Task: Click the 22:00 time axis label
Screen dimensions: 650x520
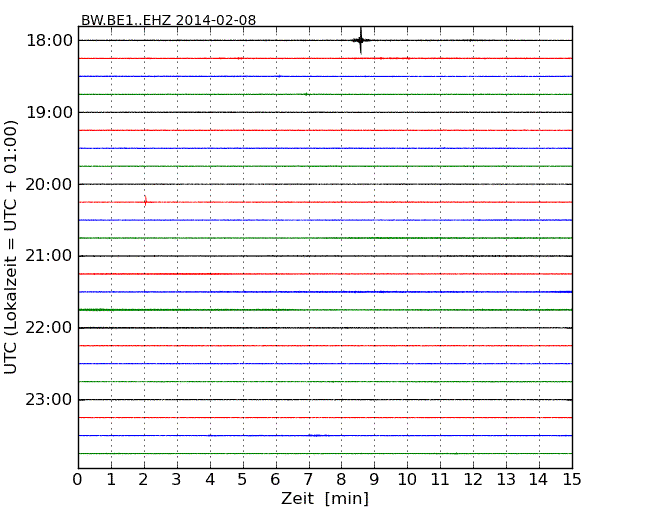Action: (x=49, y=328)
